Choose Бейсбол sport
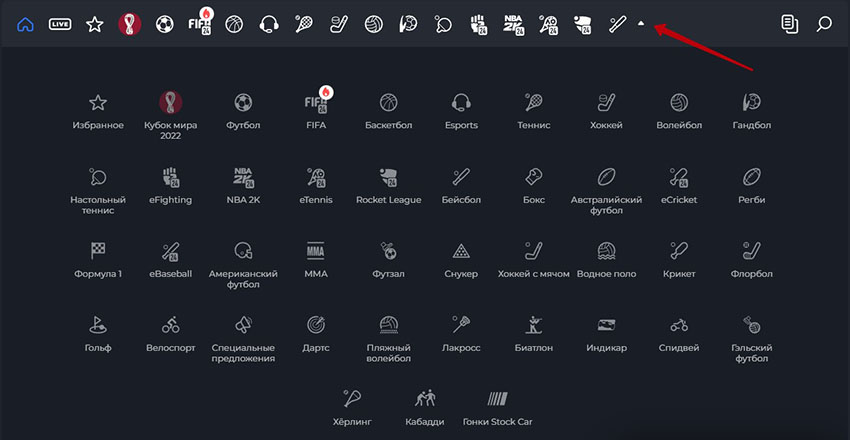This screenshot has height=440, width=850. tap(461, 186)
